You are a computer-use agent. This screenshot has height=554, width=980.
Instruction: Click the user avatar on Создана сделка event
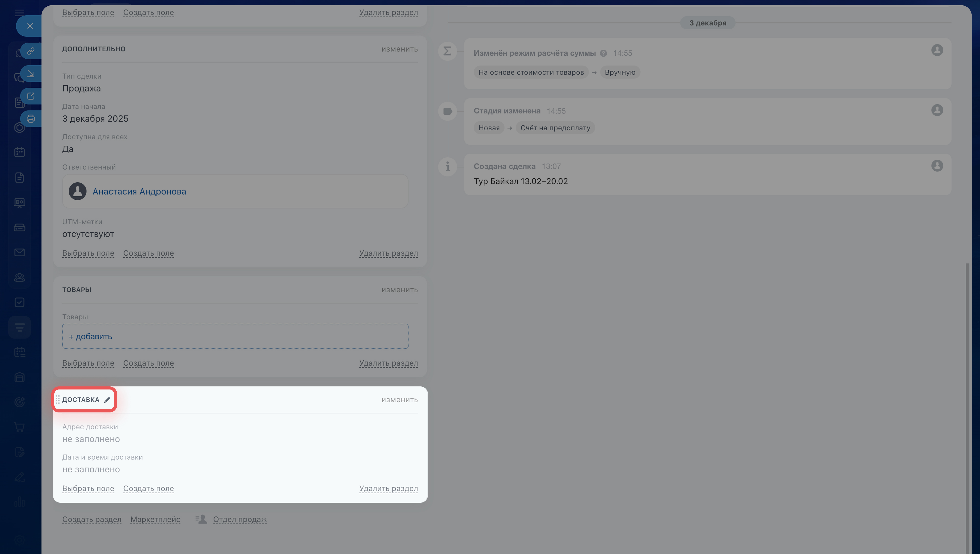937,166
